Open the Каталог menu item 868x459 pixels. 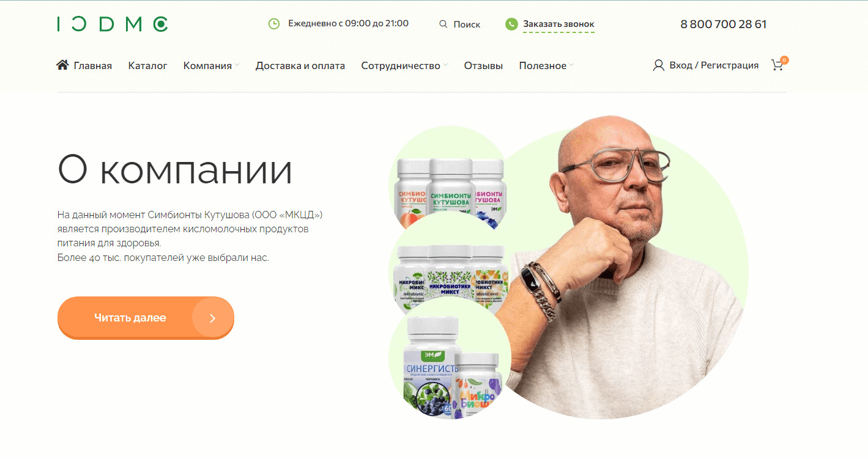pos(147,65)
